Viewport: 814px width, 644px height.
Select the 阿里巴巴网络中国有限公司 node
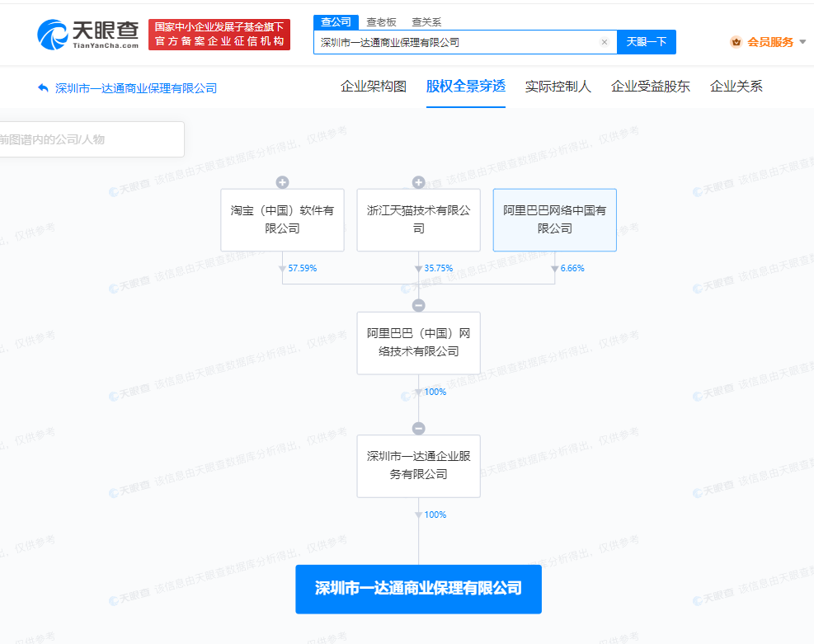pos(555,220)
